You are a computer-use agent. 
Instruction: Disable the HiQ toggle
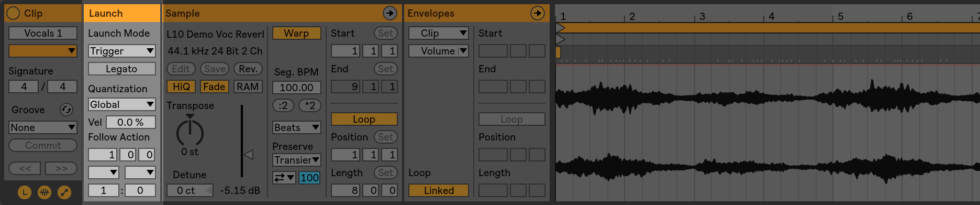click(x=181, y=87)
